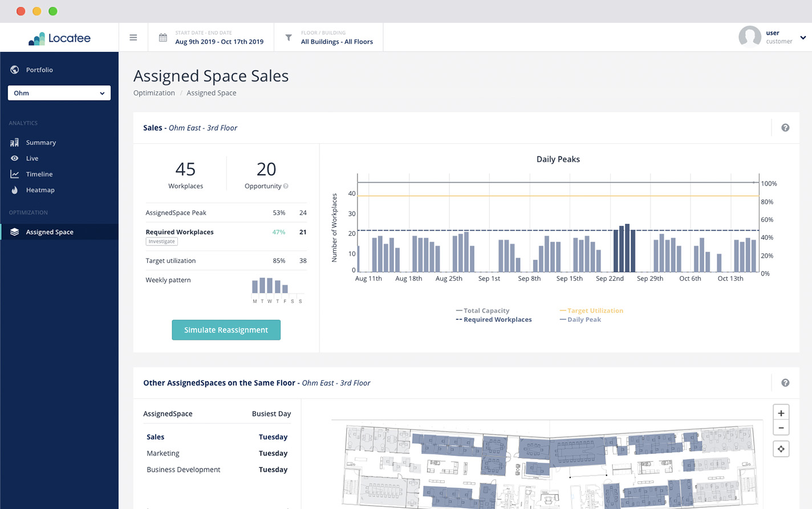Click the Investigate tag button
This screenshot has height=509, width=812.
pyautogui.click(x=162, y=241)
